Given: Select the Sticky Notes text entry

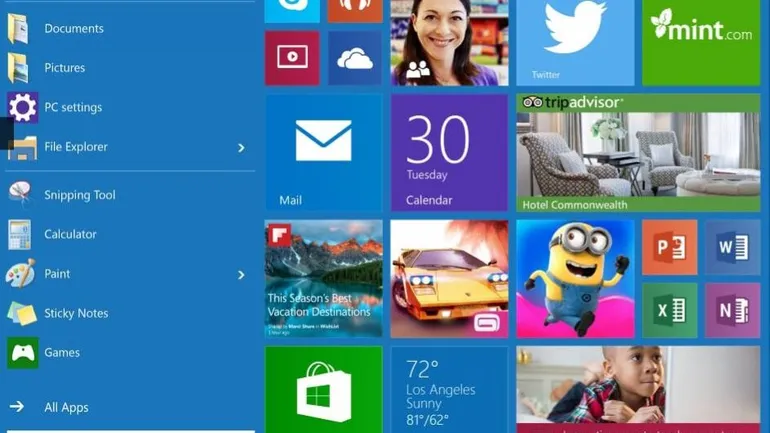Looking at the screenshot, I should pos(76,313).
